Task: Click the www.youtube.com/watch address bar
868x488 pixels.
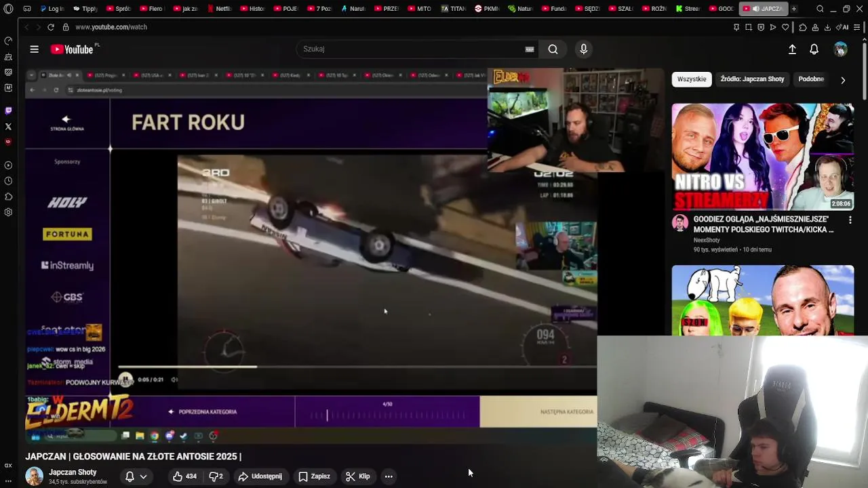Action: tap(111, 27)
